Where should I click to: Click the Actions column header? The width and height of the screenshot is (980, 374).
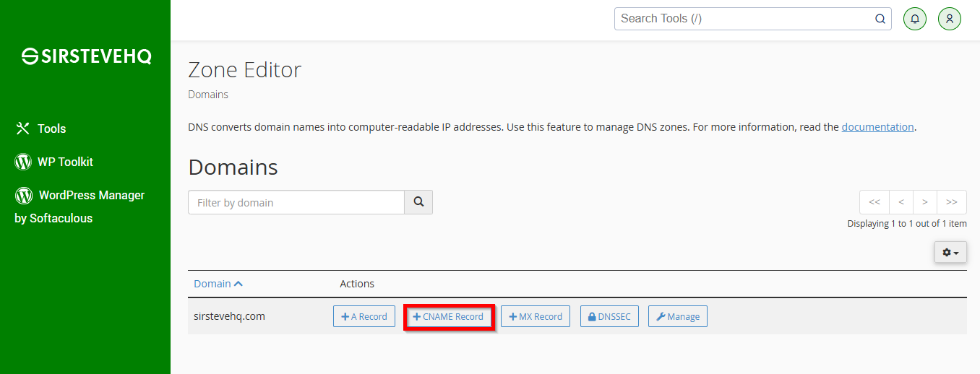[x=357, y=284]
